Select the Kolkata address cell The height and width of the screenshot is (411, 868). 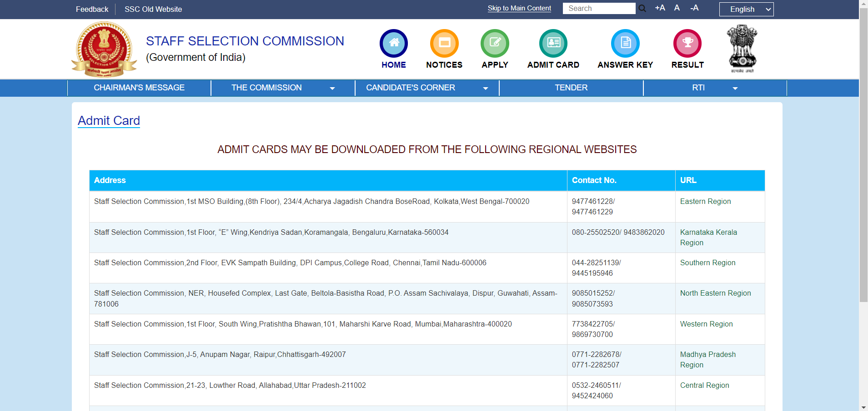[328, 207]
